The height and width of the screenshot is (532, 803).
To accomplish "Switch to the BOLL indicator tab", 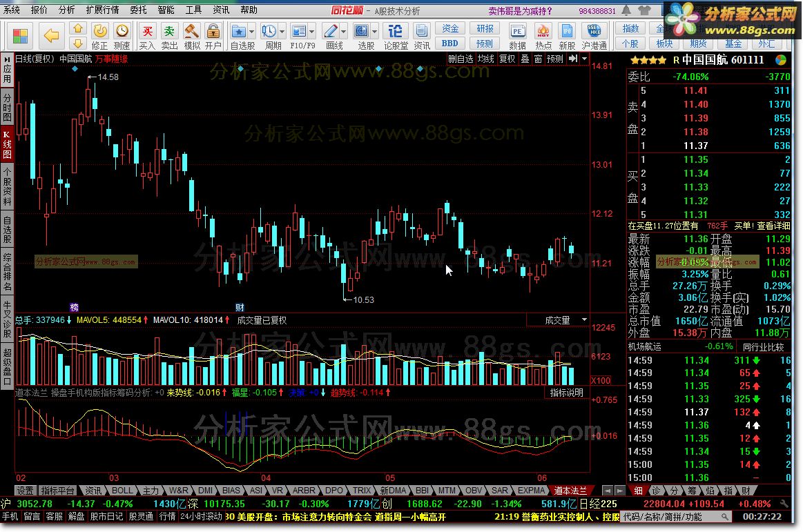I will (x=122, y=491).
